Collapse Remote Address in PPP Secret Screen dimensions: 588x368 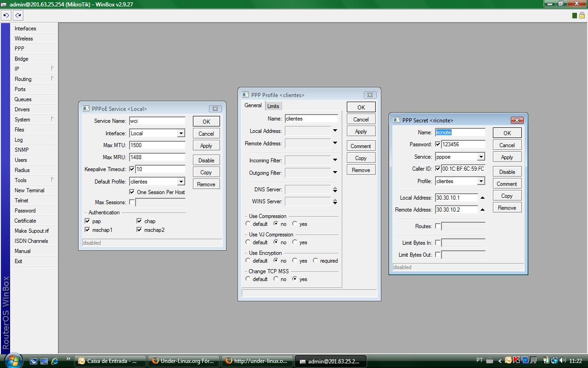[x=482, y=210]
